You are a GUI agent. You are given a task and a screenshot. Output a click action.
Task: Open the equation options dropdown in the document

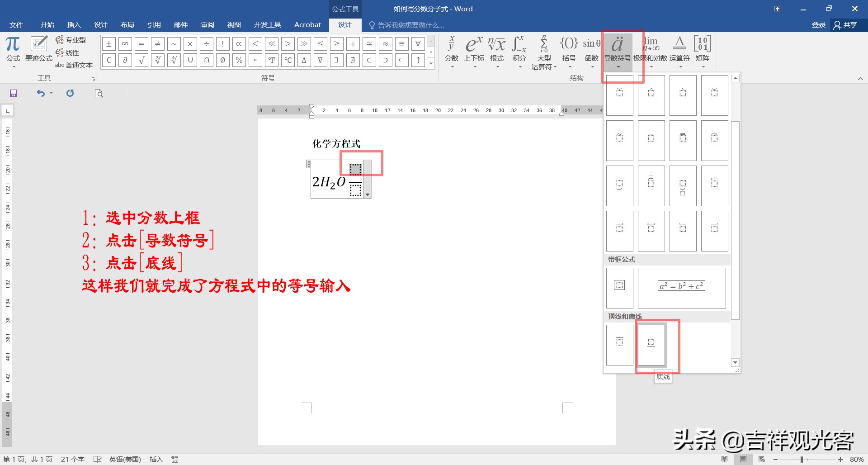pyautogui.click(x=368, y=195)
